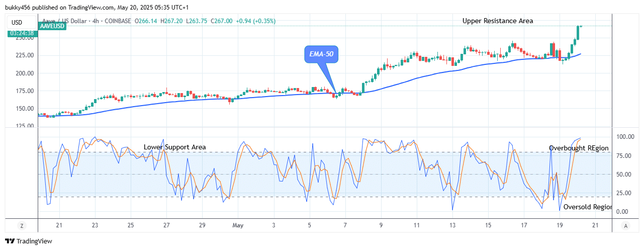Click the 13 date on time axis
The image size is (644, 250).
pos(452,225)
